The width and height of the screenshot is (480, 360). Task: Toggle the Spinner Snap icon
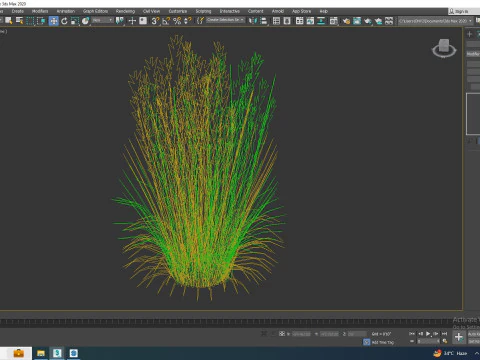[x=188, y=21]
